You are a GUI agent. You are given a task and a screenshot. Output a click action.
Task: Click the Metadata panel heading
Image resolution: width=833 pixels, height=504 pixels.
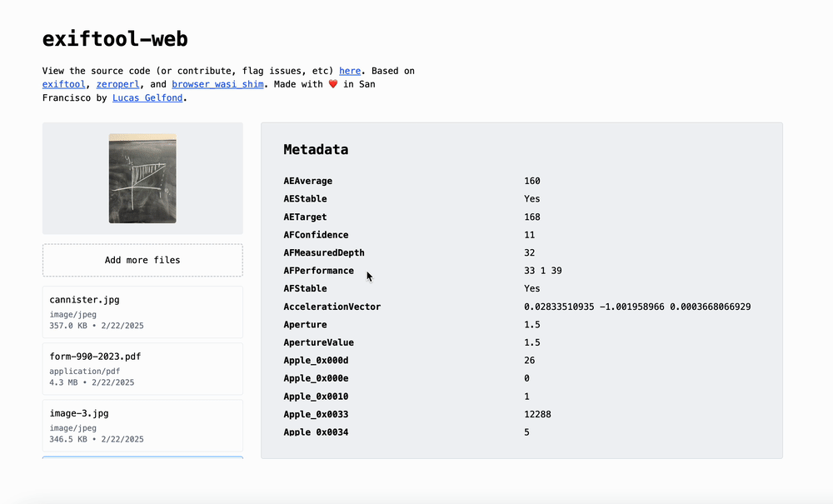tap(316, 150)
